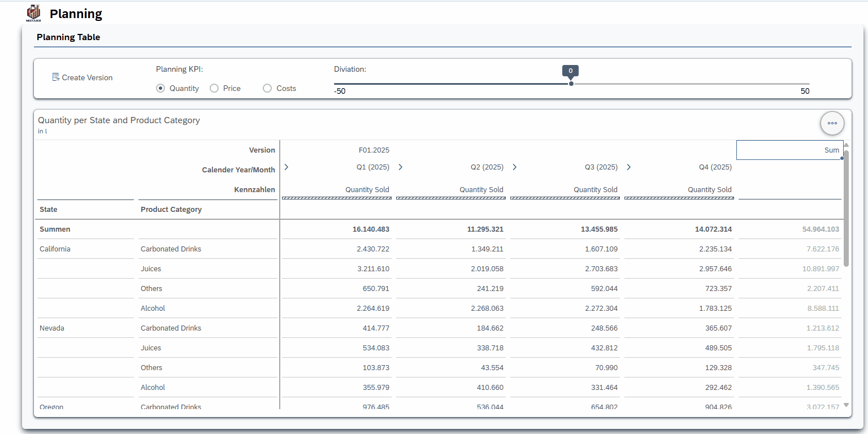Click the Calender Year/Month header label
Viewport: 868px width, 434px height.
click(238, 170)
